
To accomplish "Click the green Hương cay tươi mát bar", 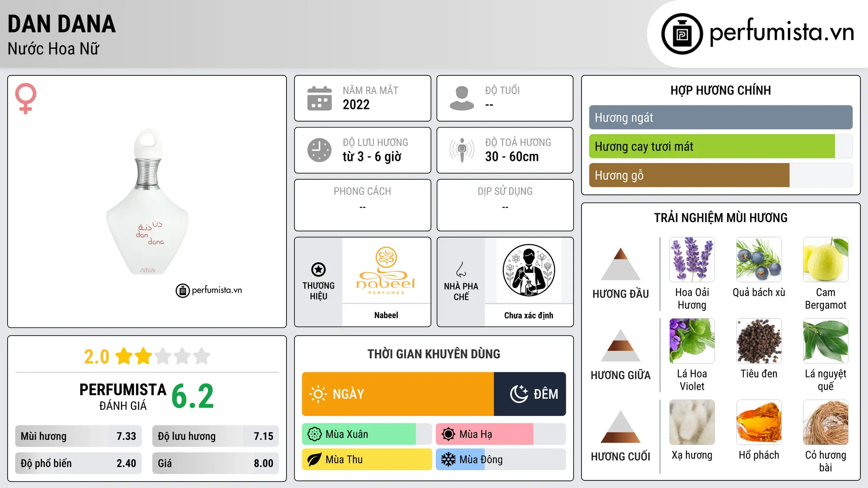I will coord(712,146).
